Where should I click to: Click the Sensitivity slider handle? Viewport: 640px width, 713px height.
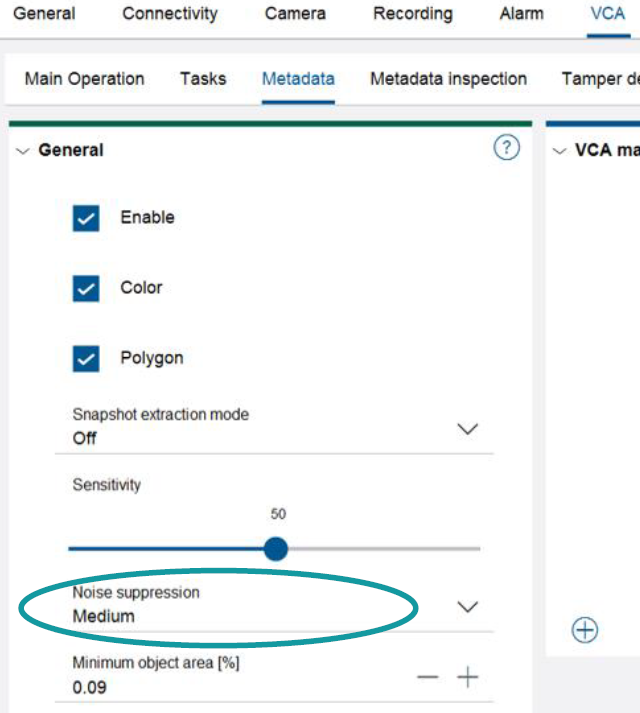pos(276,548)
